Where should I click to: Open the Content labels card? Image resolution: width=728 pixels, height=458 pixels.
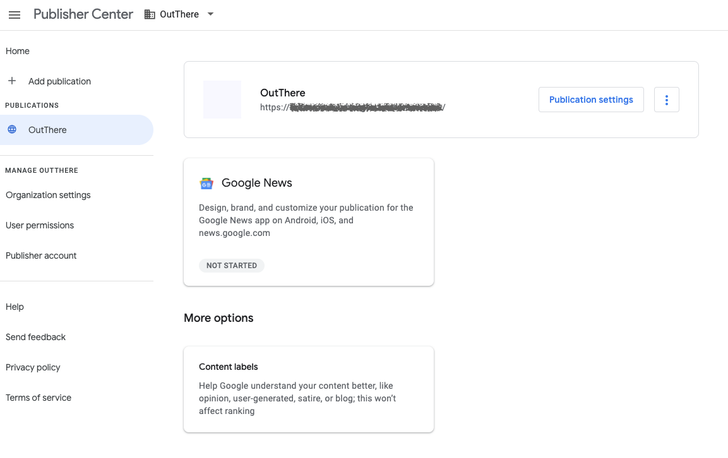(308, 389)
